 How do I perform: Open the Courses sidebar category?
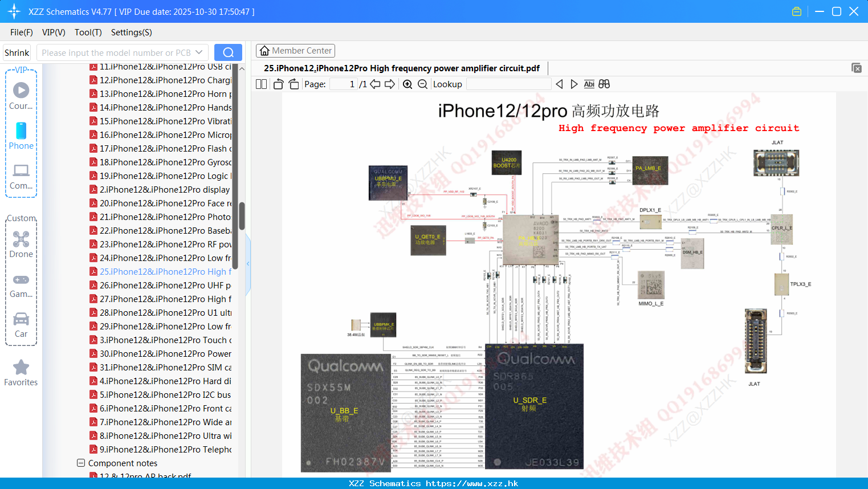pyautogui.click(x=21, y=95)
